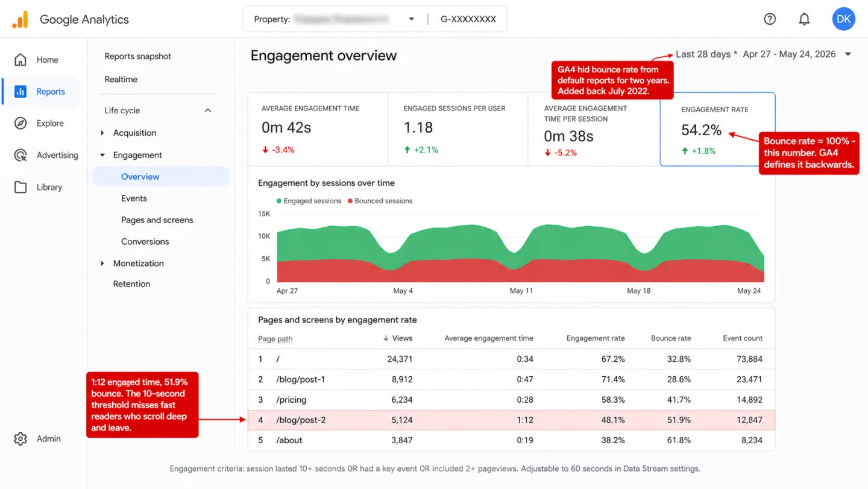
Task: Expand the Monetization tree item
Action: tap(102, 263)
